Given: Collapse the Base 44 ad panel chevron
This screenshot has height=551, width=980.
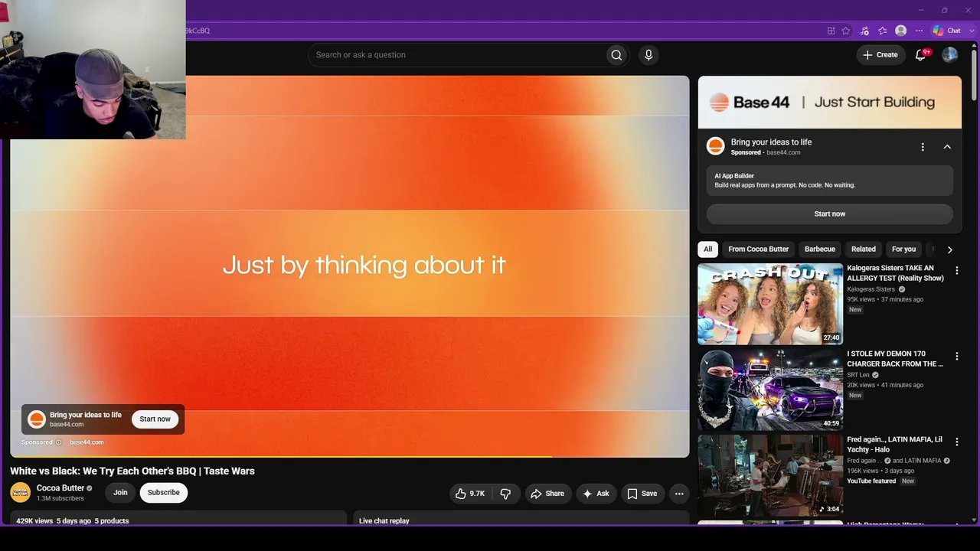Looking at the screenshot, I should [x=947, y=147].
